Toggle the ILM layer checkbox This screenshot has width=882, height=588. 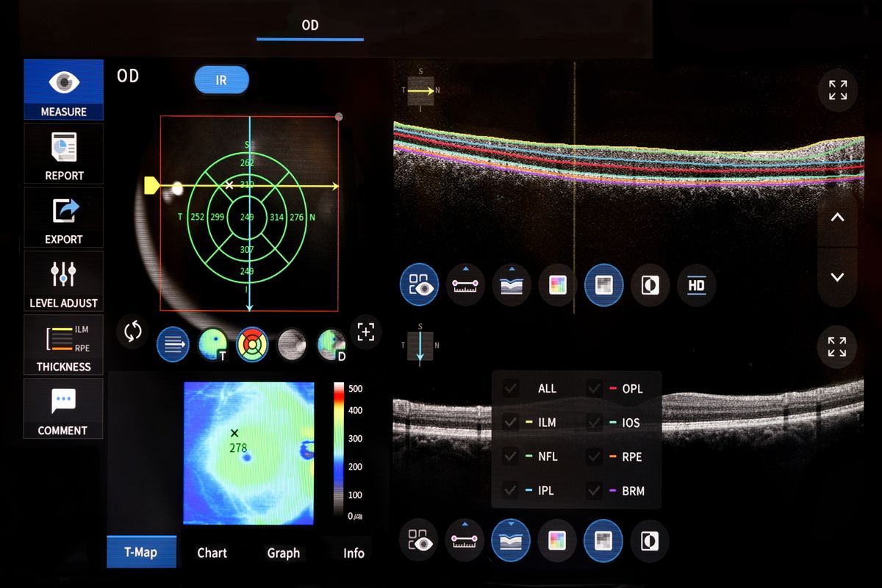[510, 422]
